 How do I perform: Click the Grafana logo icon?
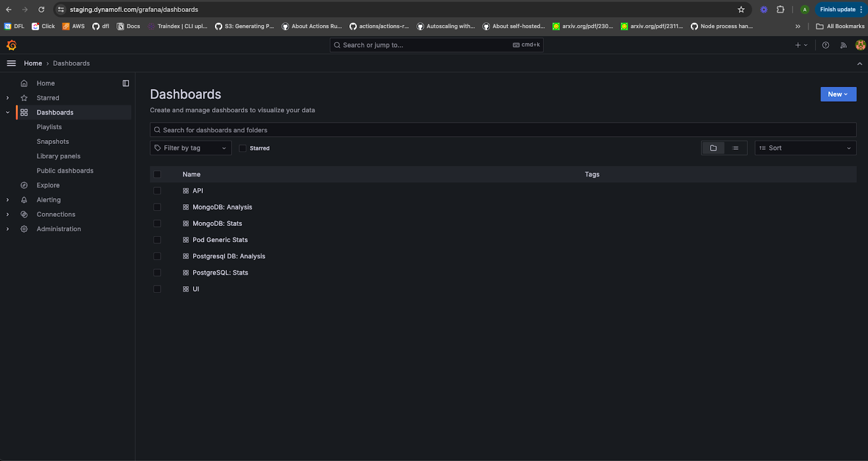(11, 45)
